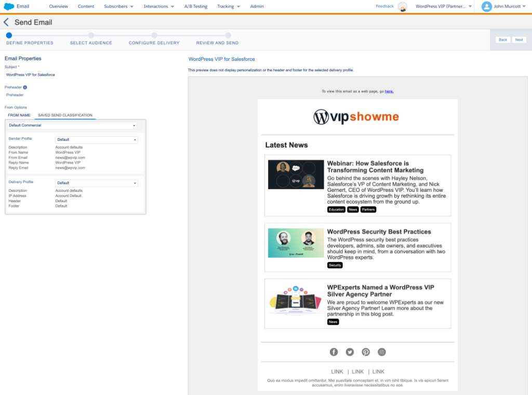This screenshot has height=395, width=532.
Task: Open the Tracking menu
Action: click(229, 6)
